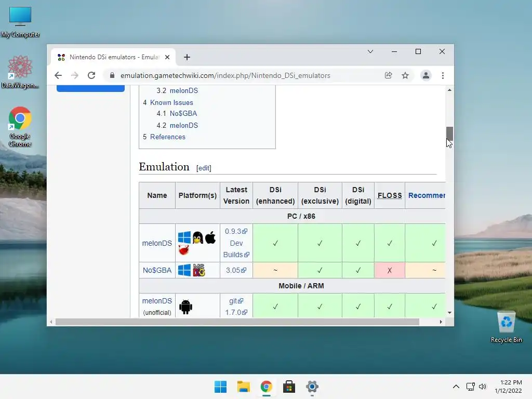This screenshot has height=399, width=532.
Task: Click the network tray icon
Action: point(470,387)
